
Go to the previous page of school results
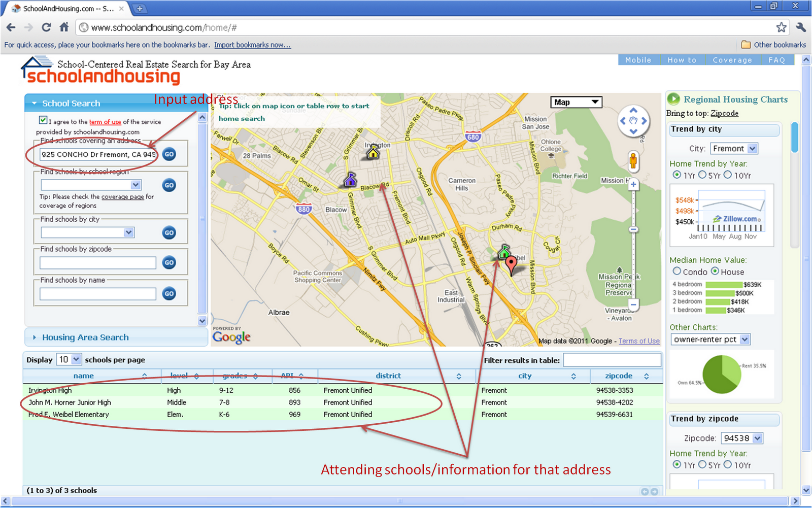click(x=645, y=491)
